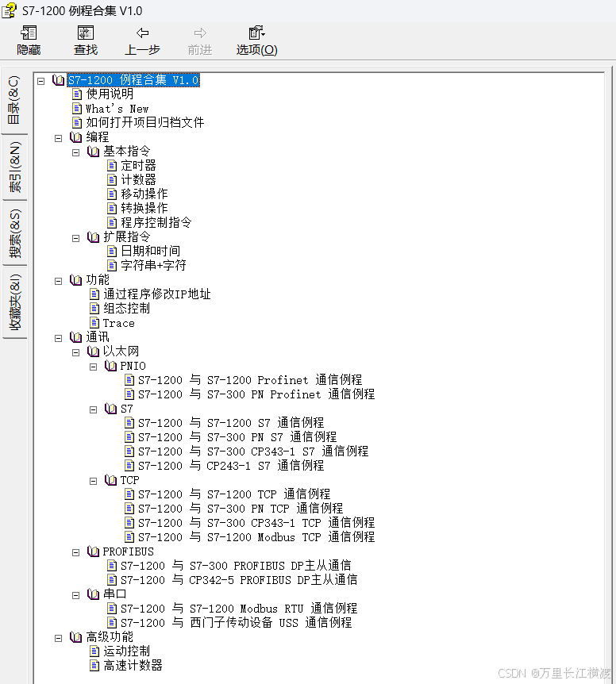Open S7-1200 与 S7-1200 S7 通信例程
The width and height of the screenshot is (616, 684).
231,423
